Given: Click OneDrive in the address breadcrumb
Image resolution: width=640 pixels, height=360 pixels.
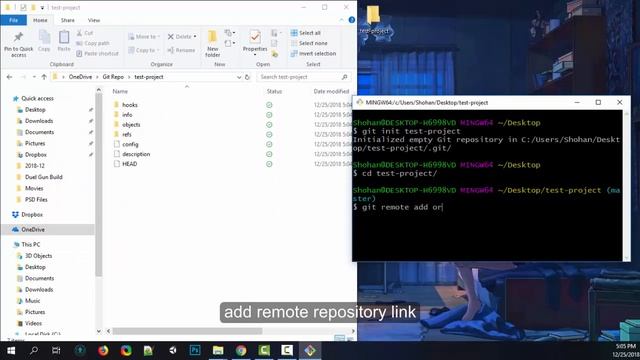Looking at the screenshot, I should 80,77.
